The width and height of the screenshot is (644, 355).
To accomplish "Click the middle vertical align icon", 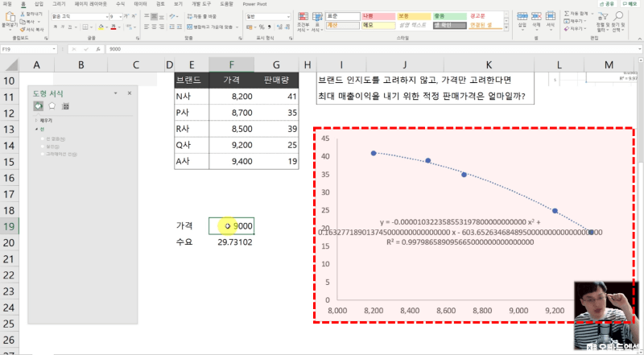I will 154,16.
